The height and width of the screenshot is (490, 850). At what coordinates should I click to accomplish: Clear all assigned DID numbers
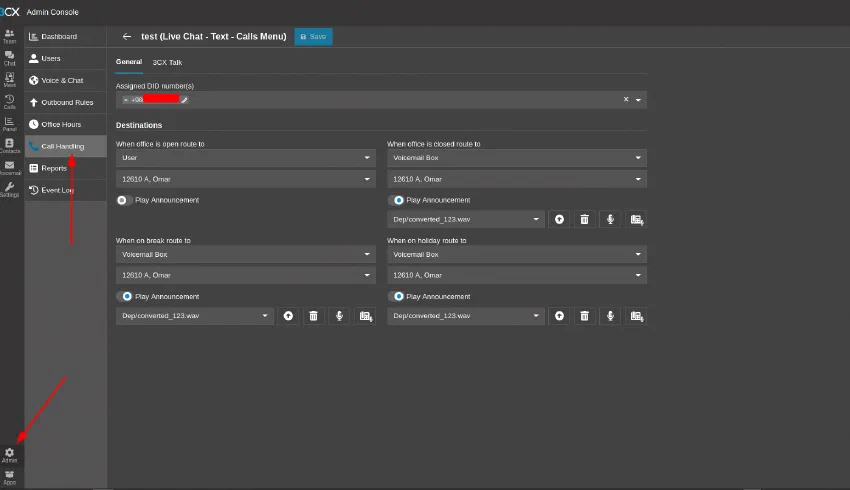[x=626, y=99]
